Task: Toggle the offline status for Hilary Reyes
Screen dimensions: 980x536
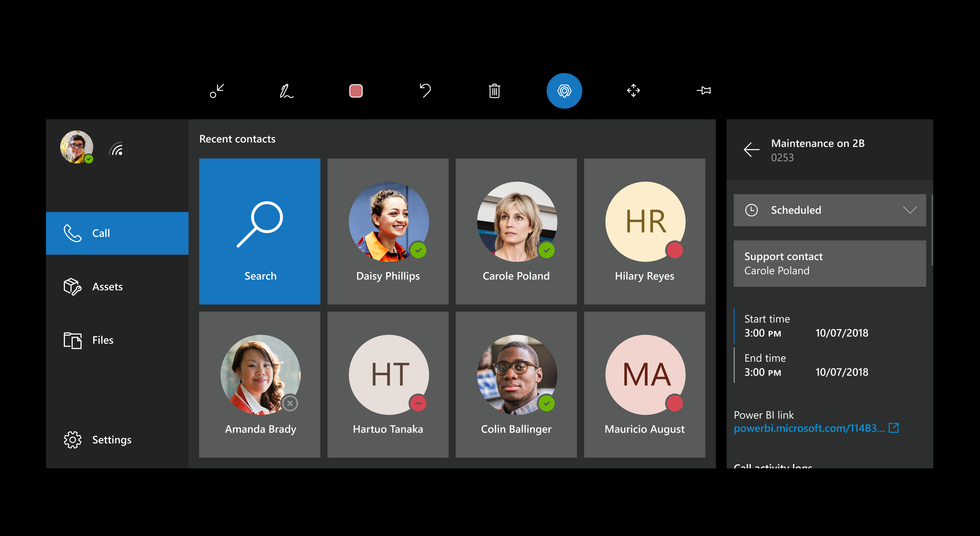Action: point(675,251)
